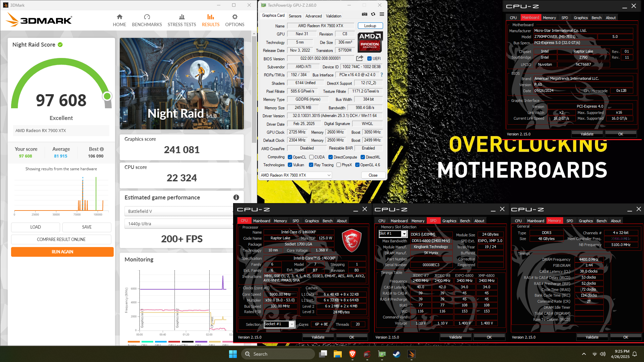Open Brave browser from taskbar

point(353,354)
